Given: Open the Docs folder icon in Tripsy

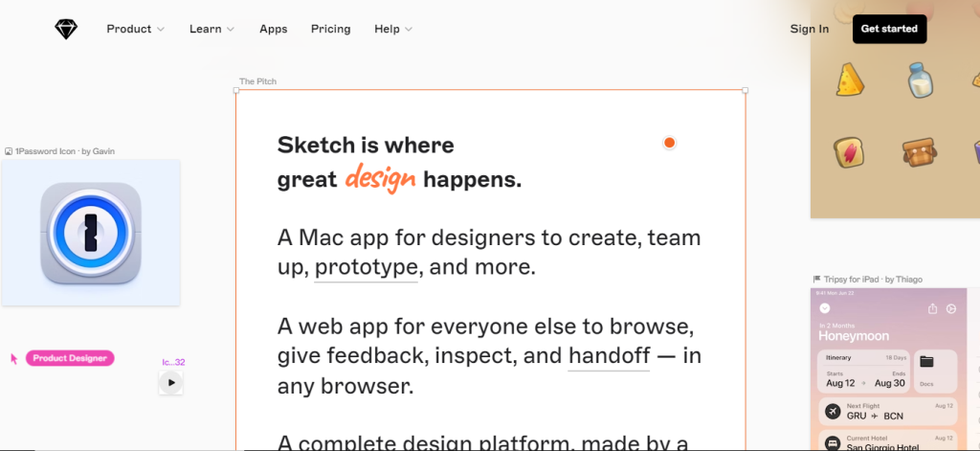Looking at the screenshot, I should (x=926, y=362).
